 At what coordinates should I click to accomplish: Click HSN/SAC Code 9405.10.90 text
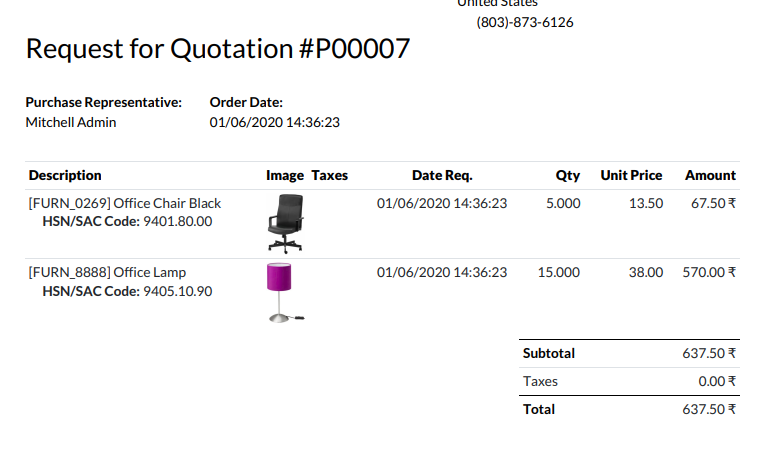[x=127, y=291]
